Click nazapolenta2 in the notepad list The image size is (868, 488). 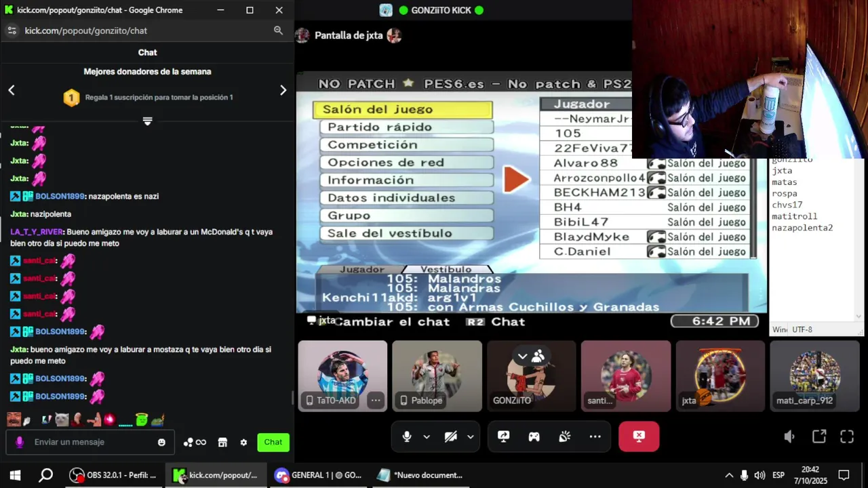(802, 228)
